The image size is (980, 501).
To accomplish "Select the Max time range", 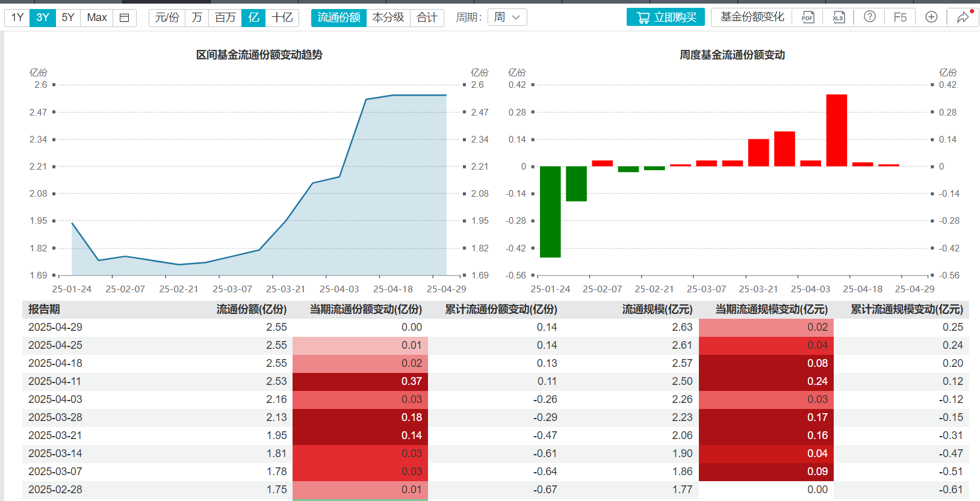I will click(97, 17).
